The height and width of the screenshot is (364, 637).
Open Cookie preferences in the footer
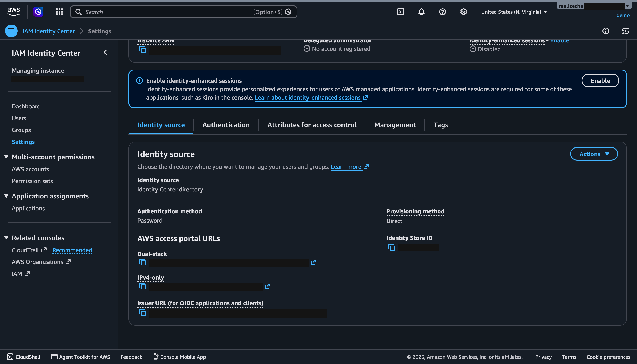[x=608, y=357]
